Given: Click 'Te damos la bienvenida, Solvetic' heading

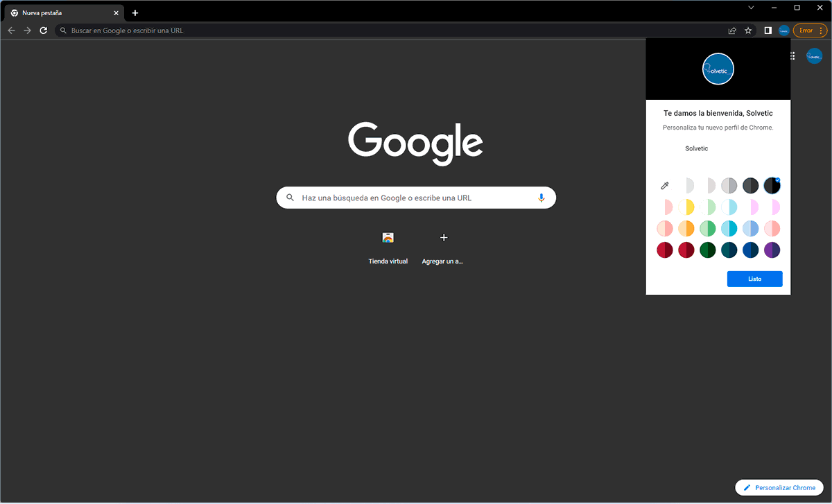Looking at the screenshot, I should click(718, 113).
